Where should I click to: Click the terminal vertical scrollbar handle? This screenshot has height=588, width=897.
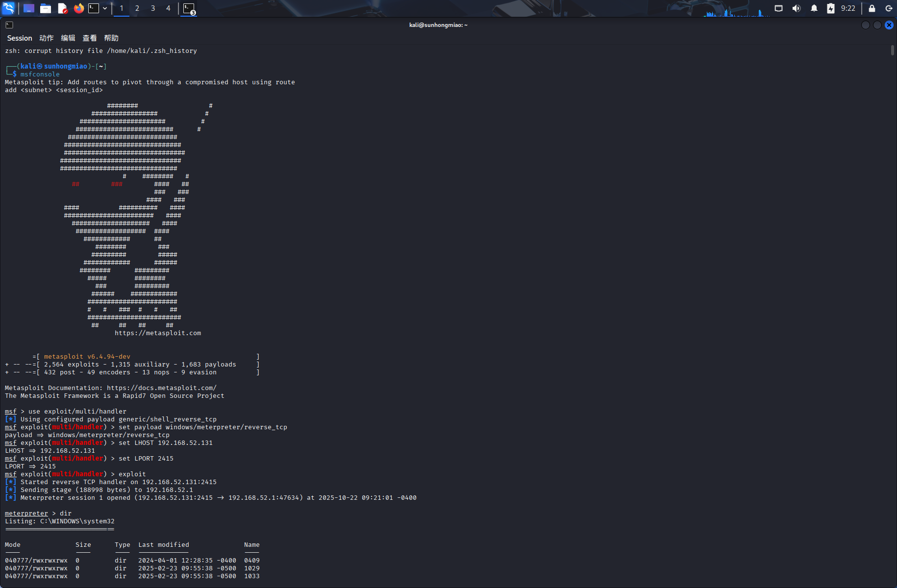893,50
